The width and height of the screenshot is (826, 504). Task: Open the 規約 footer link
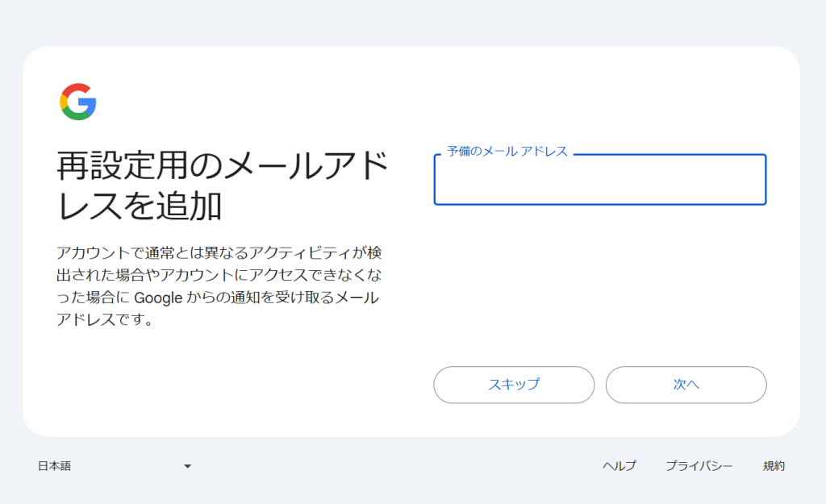click(x=774, y=466)
